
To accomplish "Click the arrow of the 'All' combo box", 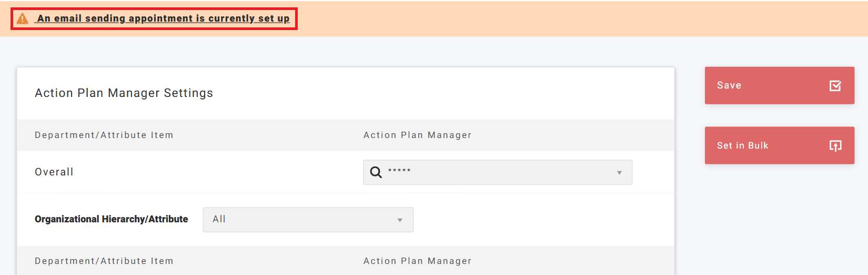I will 400,220.
